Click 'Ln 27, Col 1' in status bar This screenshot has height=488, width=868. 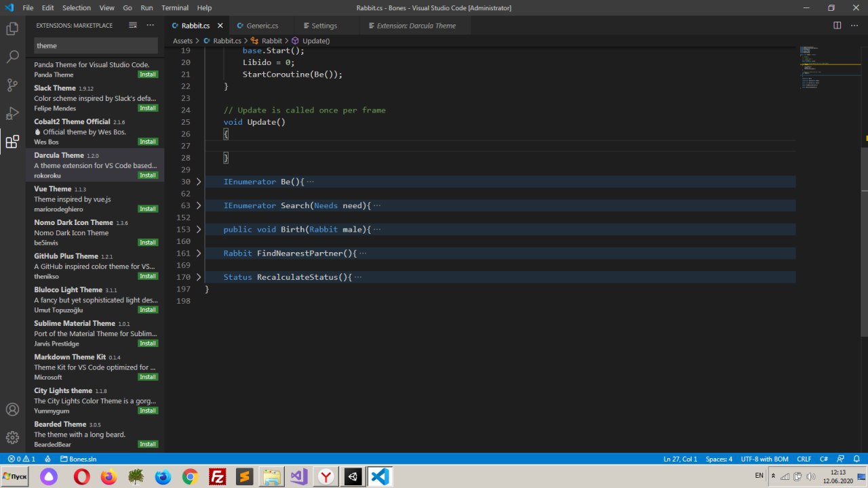click(680, 459)
